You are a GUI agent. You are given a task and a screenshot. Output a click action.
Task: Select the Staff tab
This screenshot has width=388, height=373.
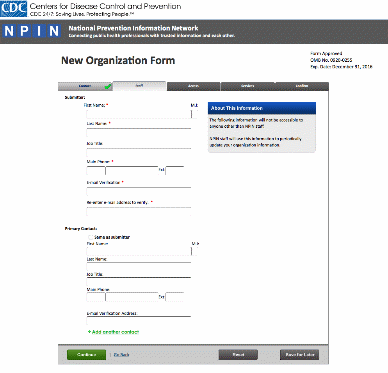pos(139,86)
